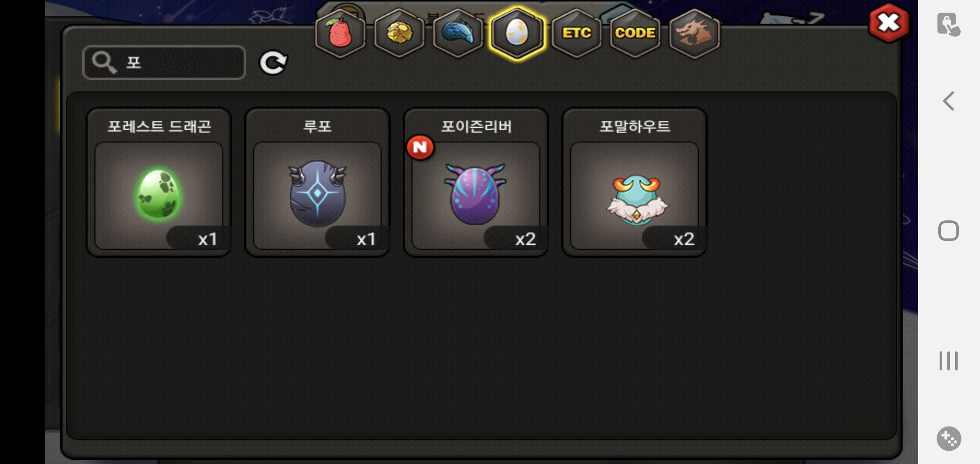The height and width of the screenshot is (464, 980).
Task: Select the 포말하우트 teal egg
Action: coord(634,183)
